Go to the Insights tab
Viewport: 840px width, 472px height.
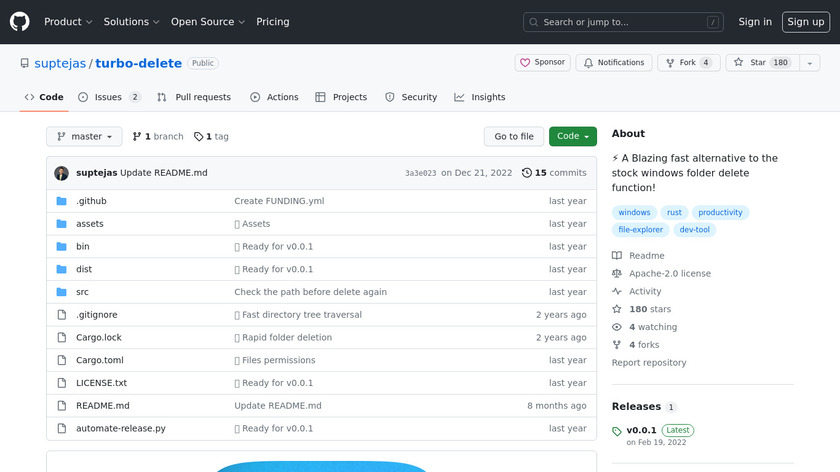coord(480,97)
